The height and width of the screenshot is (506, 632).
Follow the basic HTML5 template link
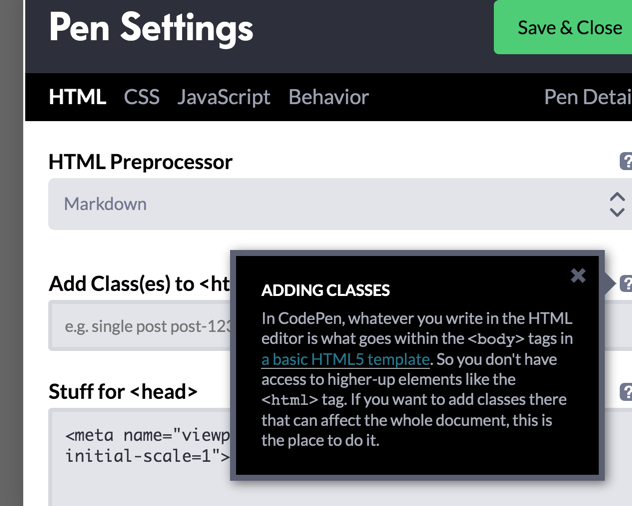345,359
